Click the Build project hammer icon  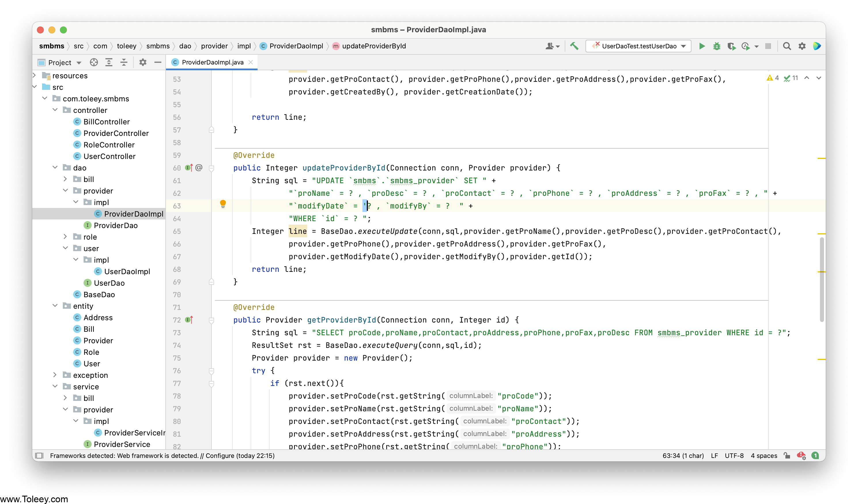coord(574,46)
